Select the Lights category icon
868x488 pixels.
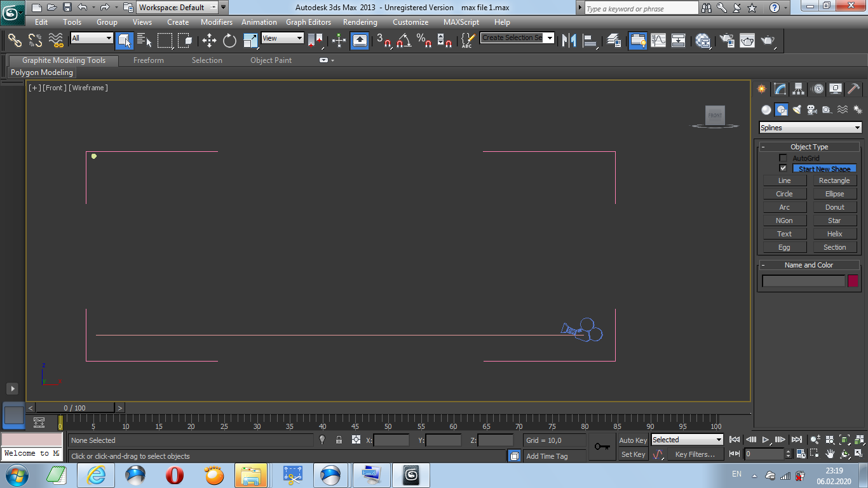click(x=797, y=109)
